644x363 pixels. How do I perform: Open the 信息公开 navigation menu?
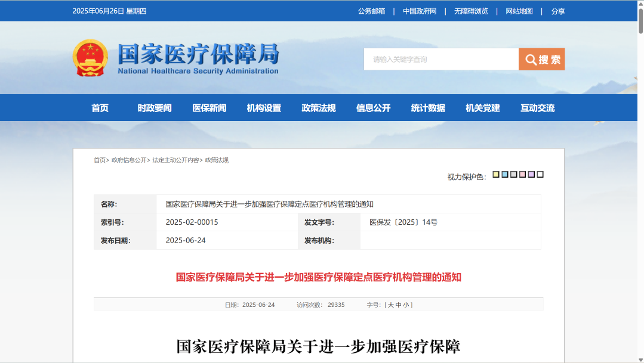[x=373, y=108]
